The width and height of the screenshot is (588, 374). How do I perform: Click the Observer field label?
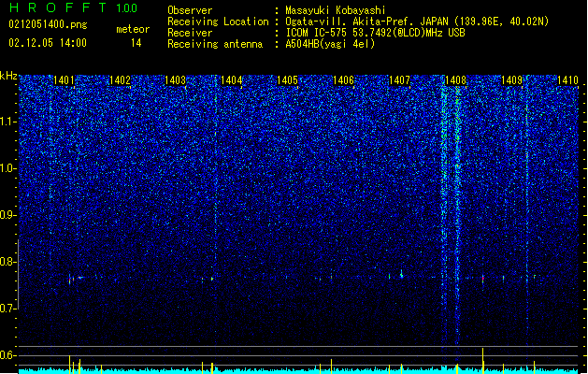(190, 10)
